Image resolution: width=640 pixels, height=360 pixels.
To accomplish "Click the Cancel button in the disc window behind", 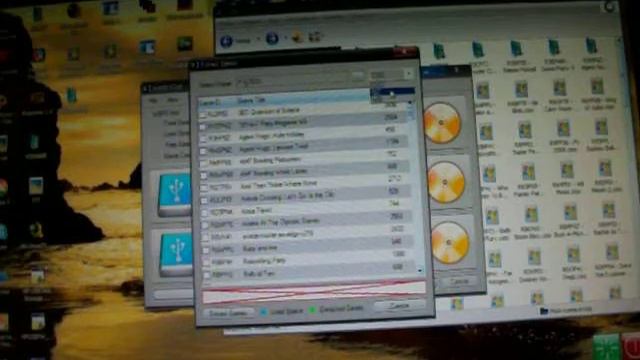I will (x=460, y=282).
